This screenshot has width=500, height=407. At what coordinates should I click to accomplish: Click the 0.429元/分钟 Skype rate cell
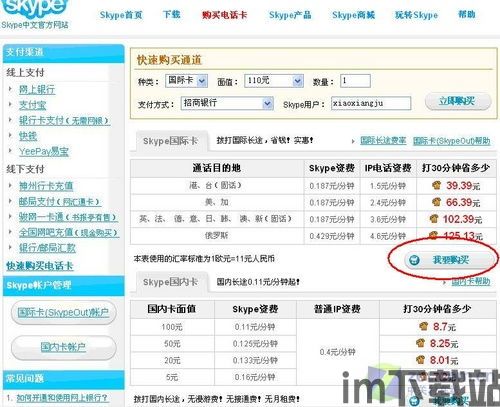pyautogui.click(x=332, y=236)
